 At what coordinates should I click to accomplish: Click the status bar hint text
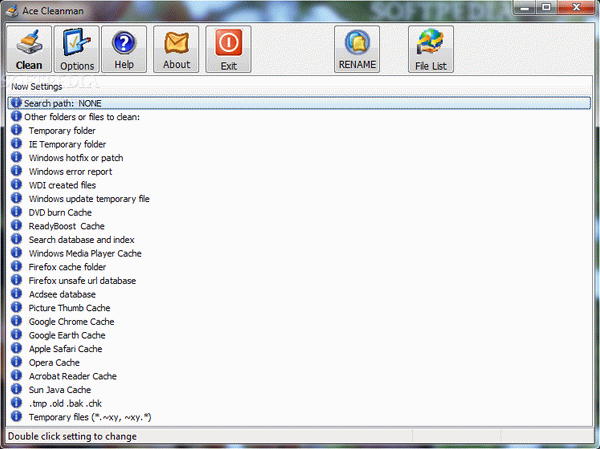(72, 436)
